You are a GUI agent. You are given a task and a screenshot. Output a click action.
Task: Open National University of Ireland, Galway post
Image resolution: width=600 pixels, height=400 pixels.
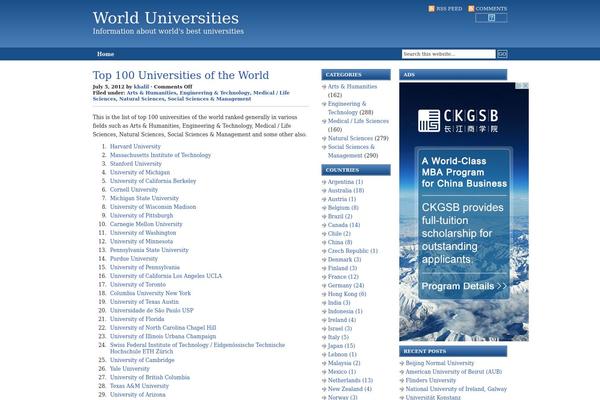pyautogui.click(x=456, y=389)
